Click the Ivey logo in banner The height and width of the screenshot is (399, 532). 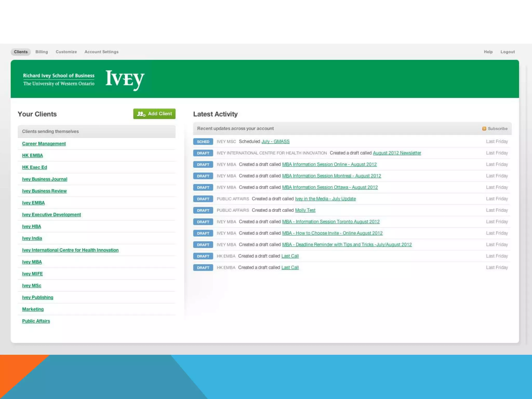click(x=125, y=79)
